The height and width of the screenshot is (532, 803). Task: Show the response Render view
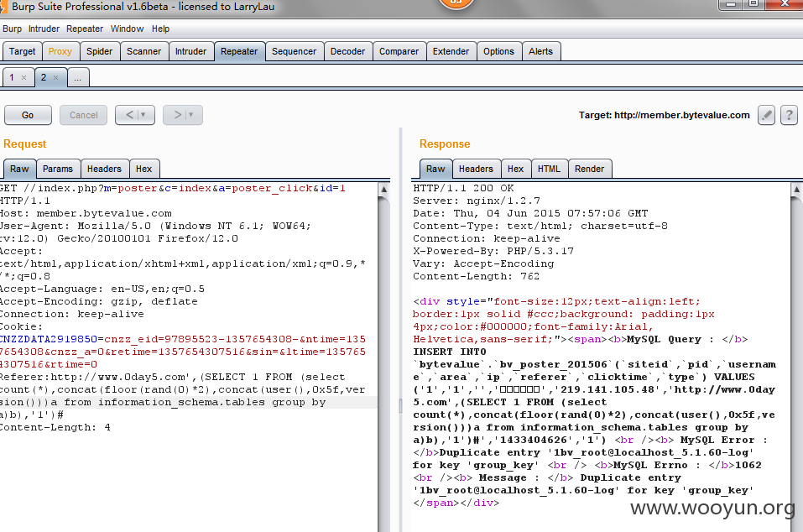[589, 169]
